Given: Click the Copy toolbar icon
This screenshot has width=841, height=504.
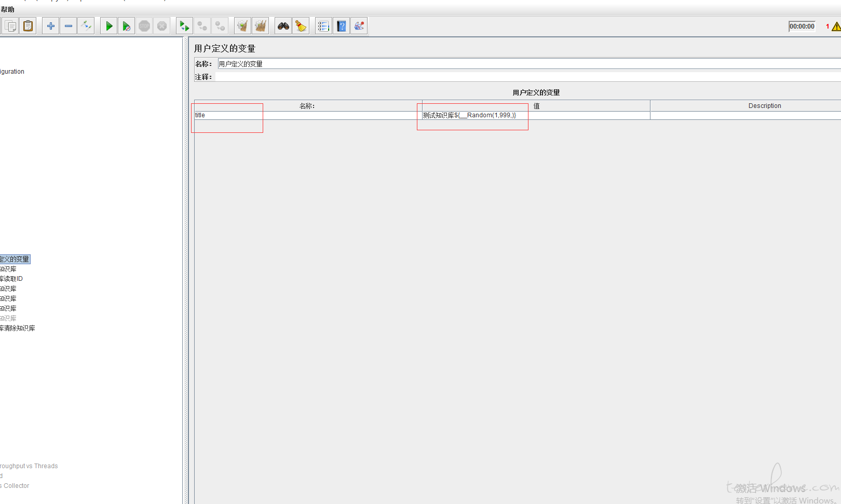Looking at the screenshot, I should coord(10,26).
